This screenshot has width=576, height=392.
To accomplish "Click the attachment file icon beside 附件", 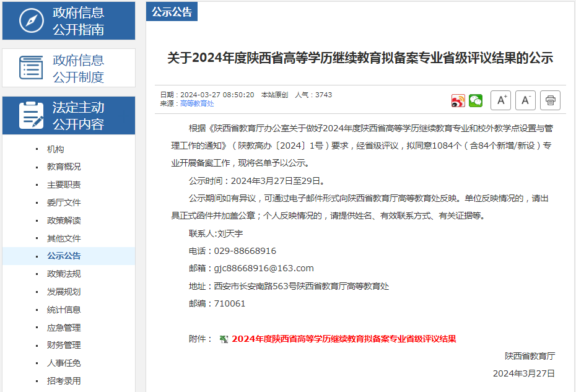I will click(224, 339).
